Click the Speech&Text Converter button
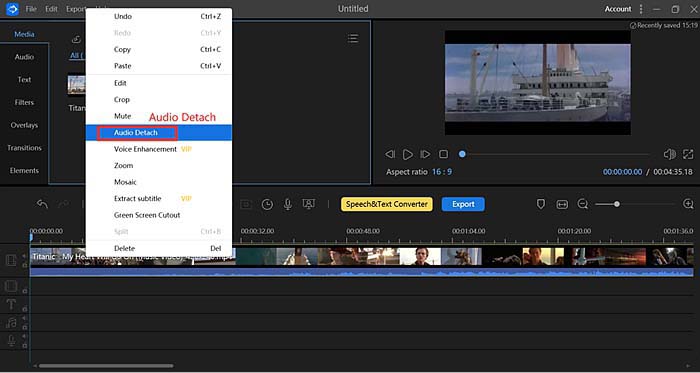The image size is (700, 373). coord(387,204)
